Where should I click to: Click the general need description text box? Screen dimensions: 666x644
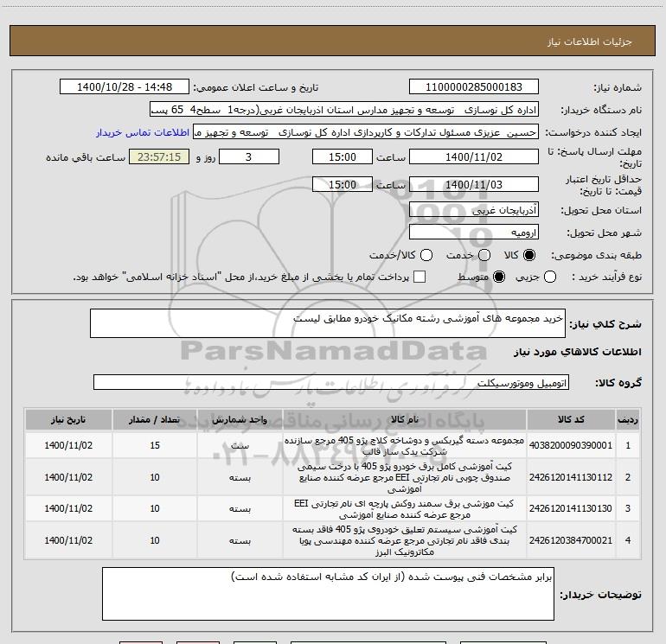pos(328,323)
